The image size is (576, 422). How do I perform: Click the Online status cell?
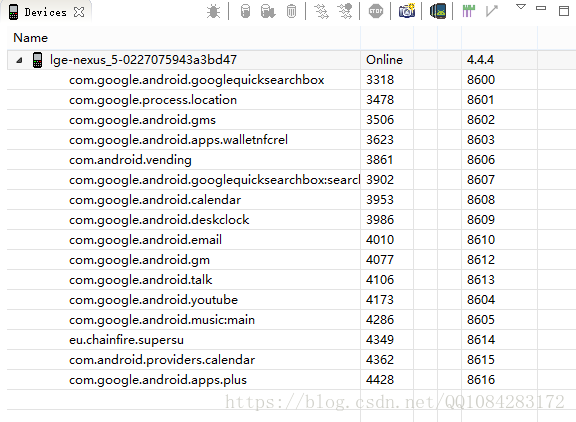coord(384,60)
